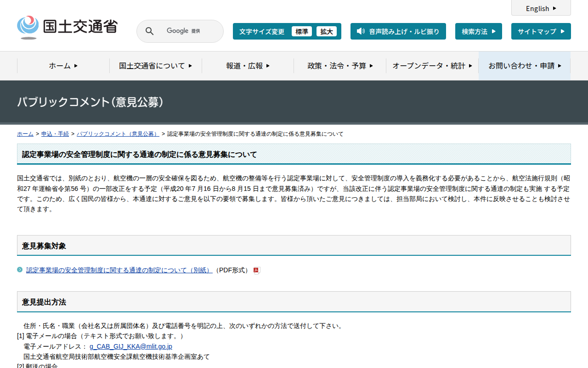Click パブリックコメント(意見公募) breadcrumb link
This screenshot has width=588, height=368.
click(x=118, y=134)
